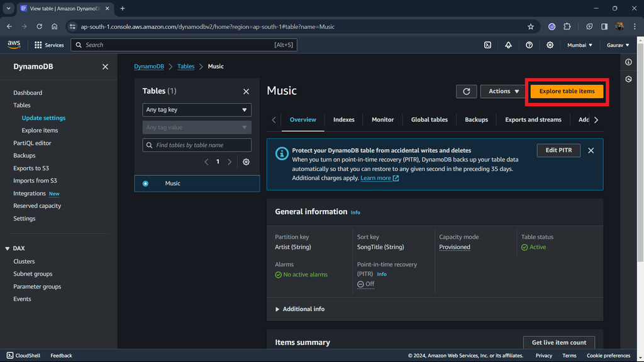The width and height of the screenshot is (644, 362).
Task: Open PartiQL editor in the sidebar
Action: tap(32, 143)
